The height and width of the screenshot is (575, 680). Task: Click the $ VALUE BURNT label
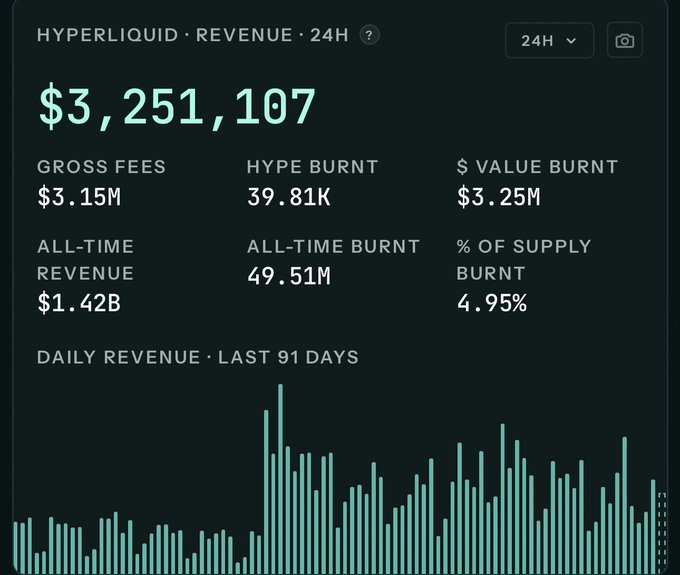537,167
